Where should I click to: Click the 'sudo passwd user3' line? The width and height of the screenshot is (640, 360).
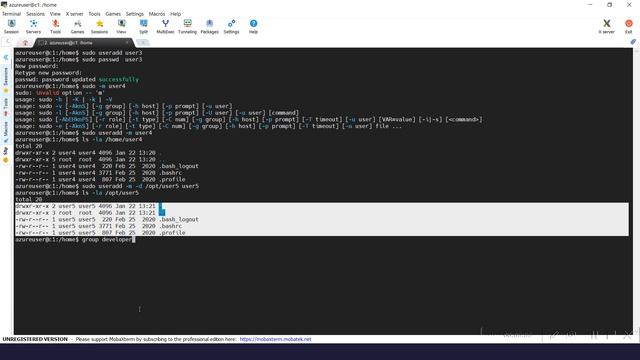pyautogui.click(x=79, y=60)
